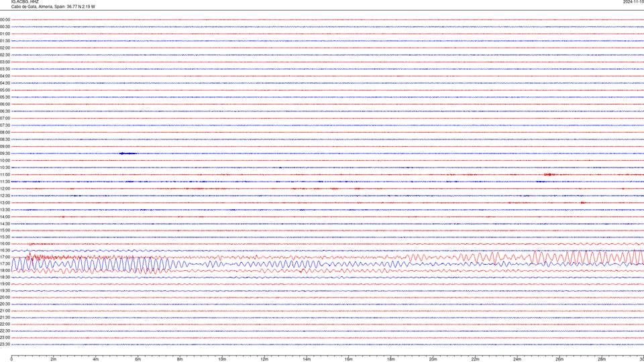The image size is (644, 362).
Task: Click the red signal burst on the 11:00 trace
Action: [549, 174]
